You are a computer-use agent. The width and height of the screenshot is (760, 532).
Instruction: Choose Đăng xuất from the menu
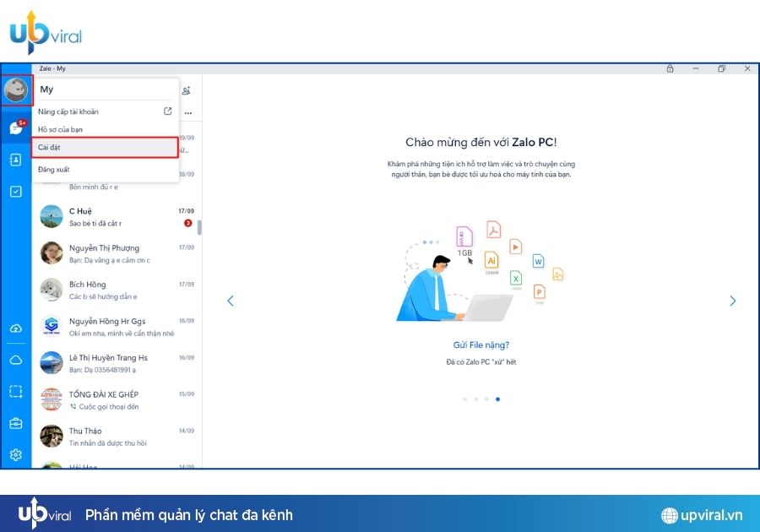click(106, 170)
